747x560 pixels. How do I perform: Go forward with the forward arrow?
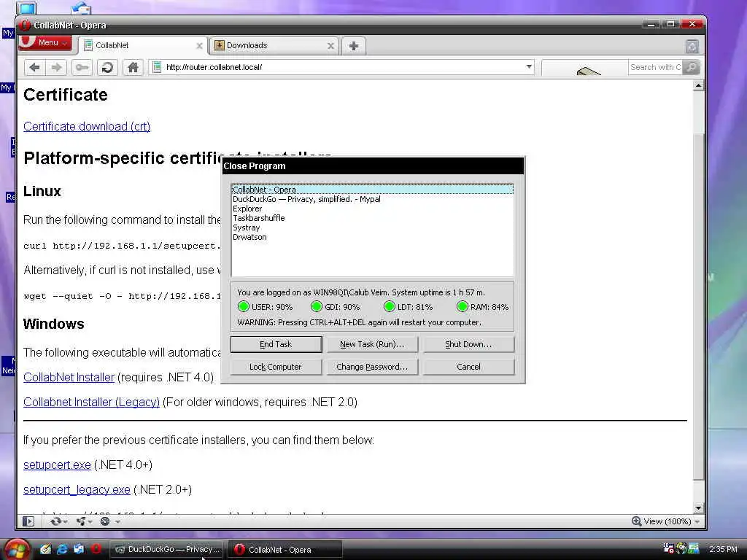tap(57, 67)
